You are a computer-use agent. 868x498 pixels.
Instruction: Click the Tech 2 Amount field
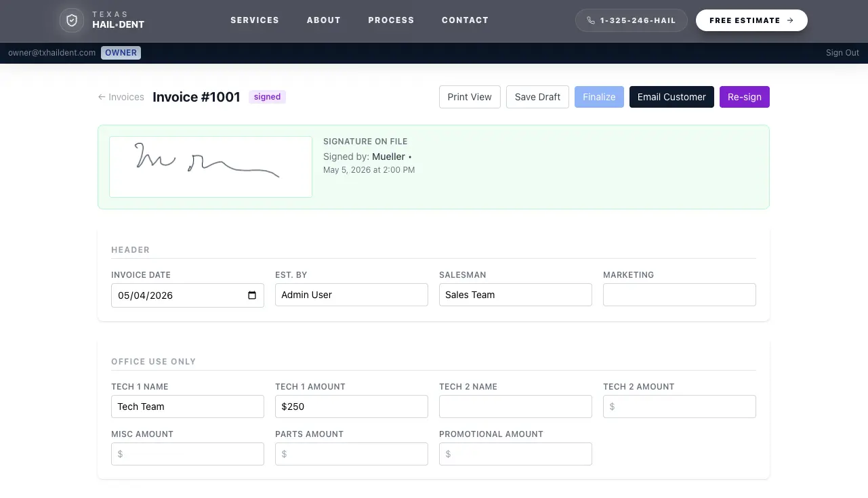click(x=680, y=407)
